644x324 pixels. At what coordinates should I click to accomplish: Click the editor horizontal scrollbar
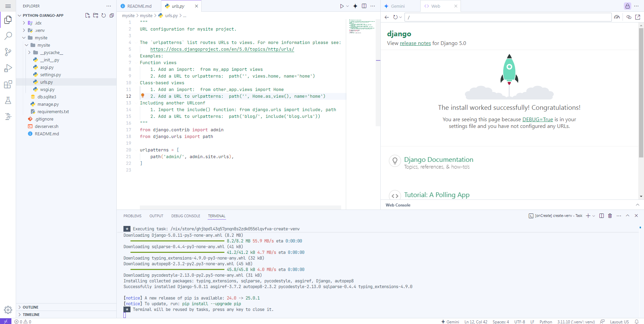tap(240, 207)
